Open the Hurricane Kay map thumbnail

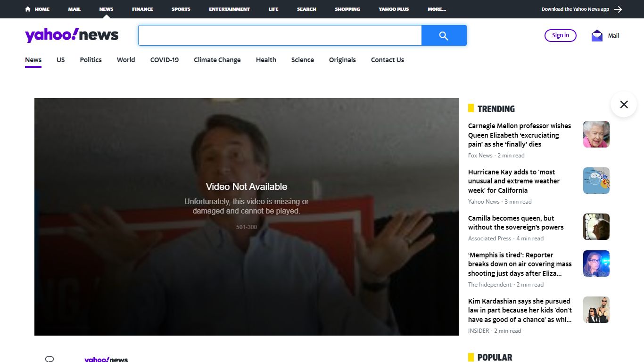(596, 181)
